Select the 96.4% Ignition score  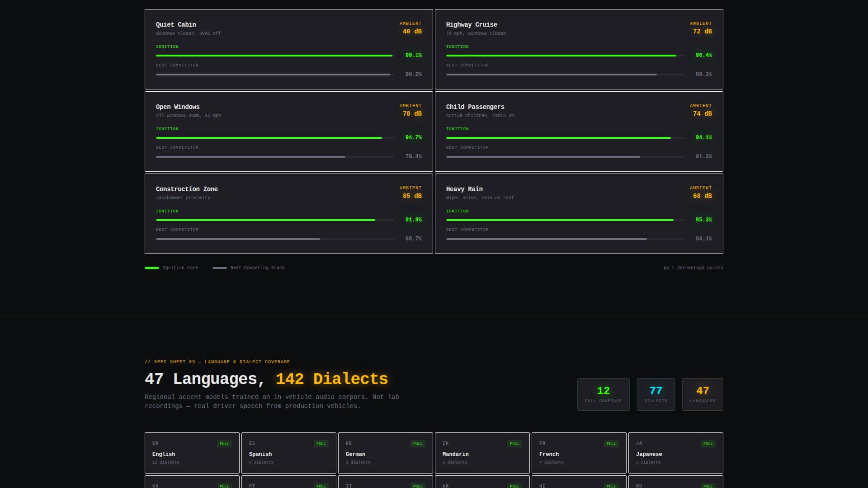coord(704,55)
